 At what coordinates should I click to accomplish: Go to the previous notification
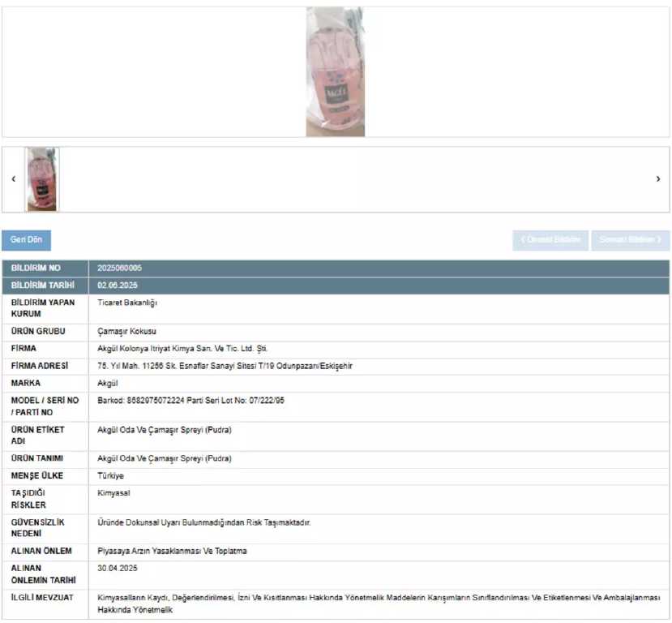point(550,240)
